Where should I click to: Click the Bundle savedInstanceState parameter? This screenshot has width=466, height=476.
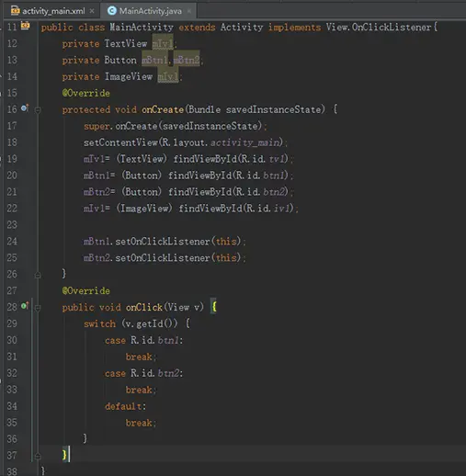(x=256, y=109)
